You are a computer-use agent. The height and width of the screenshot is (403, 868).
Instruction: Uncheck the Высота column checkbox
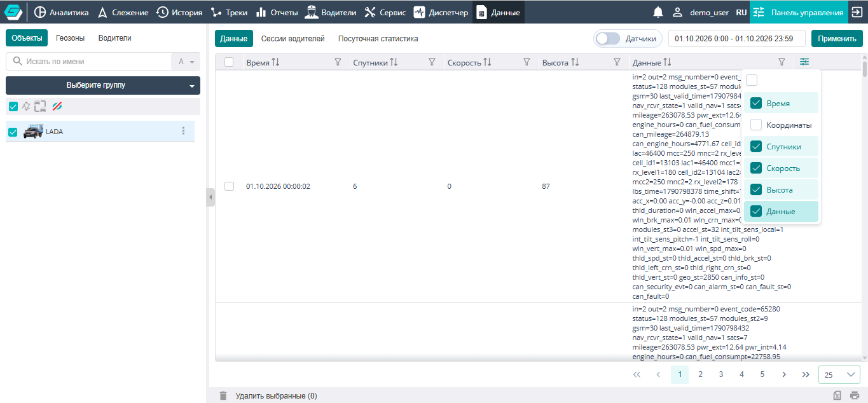756,190
